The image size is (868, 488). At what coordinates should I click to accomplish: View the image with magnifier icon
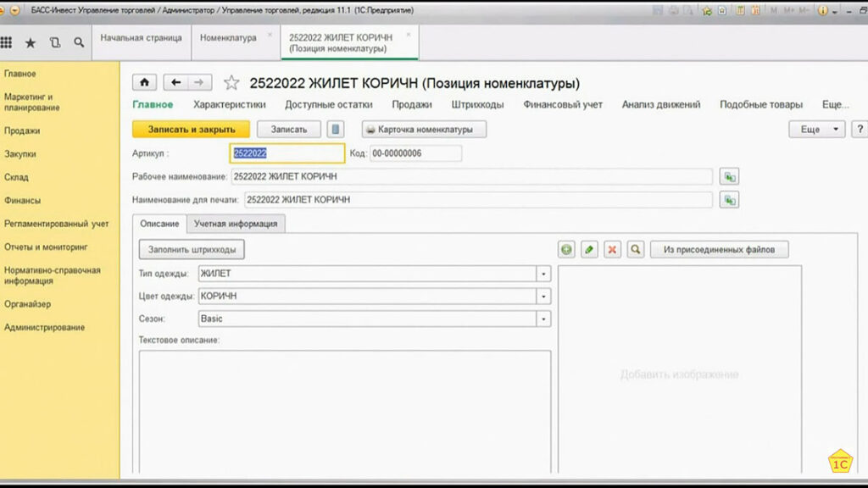636,250
